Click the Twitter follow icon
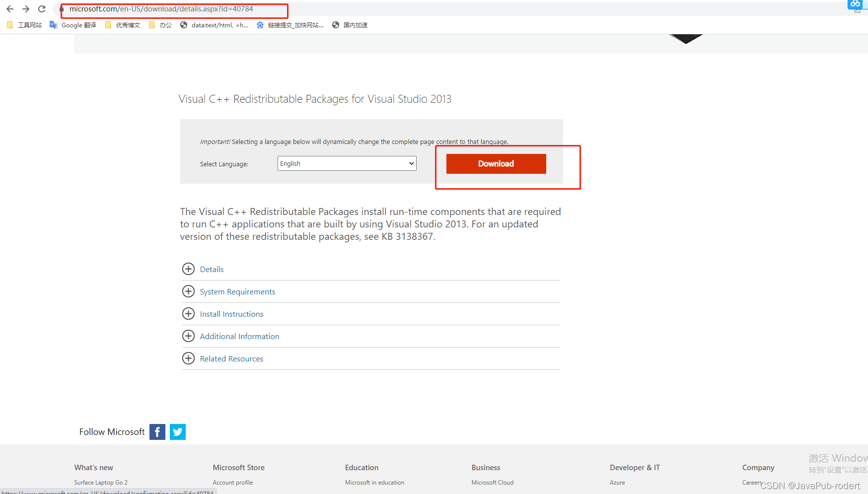Screen dimensions: 868x494 point(177,431)
